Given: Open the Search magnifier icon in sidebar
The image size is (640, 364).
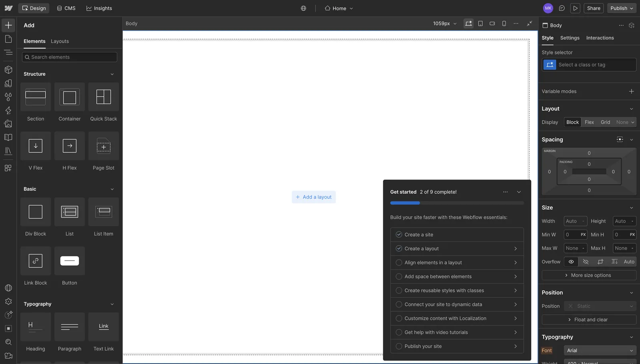Looking at the screenshot, I should click(x=8, y=342).
